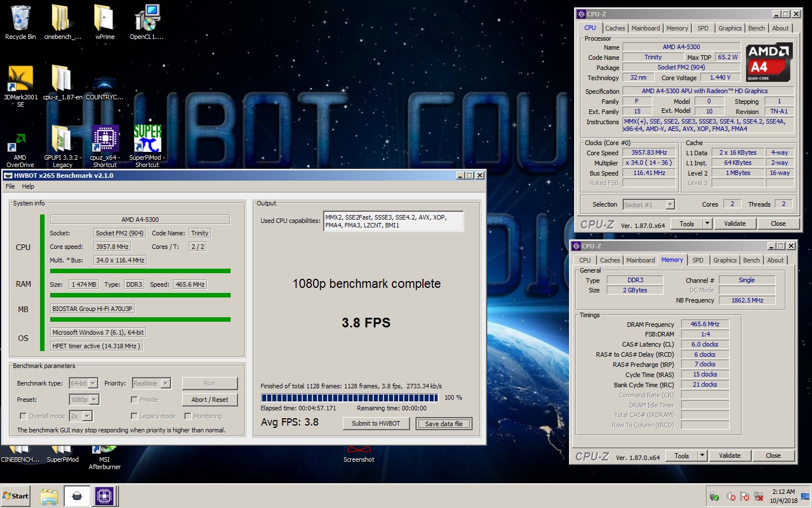Click the Windows Start button
The image size is (812, 508).
click(16, 496)
